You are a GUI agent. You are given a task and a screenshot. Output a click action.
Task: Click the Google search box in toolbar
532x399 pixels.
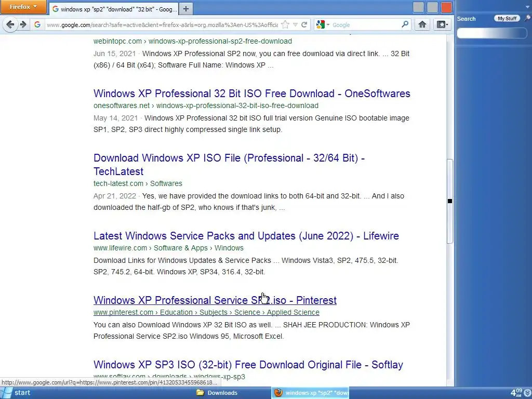(x=365, y=25)
